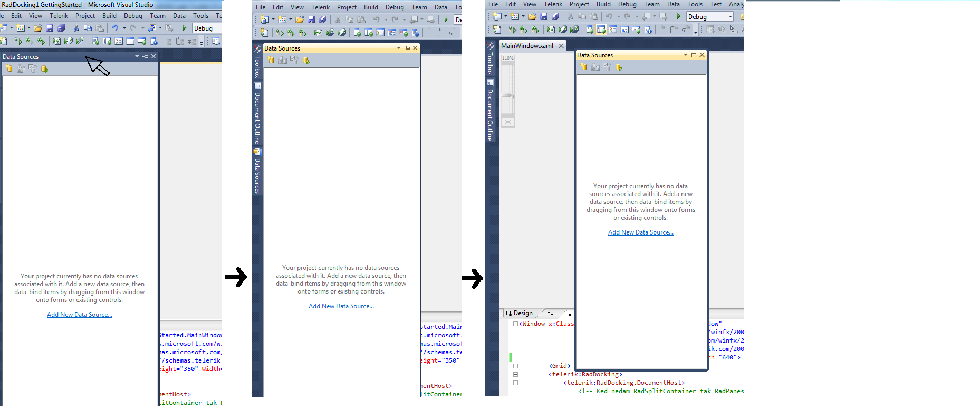Viewport: 980px width, 410px height.
Task: Close the MainWindow.xaml tab
Action: tap(561, 46)
